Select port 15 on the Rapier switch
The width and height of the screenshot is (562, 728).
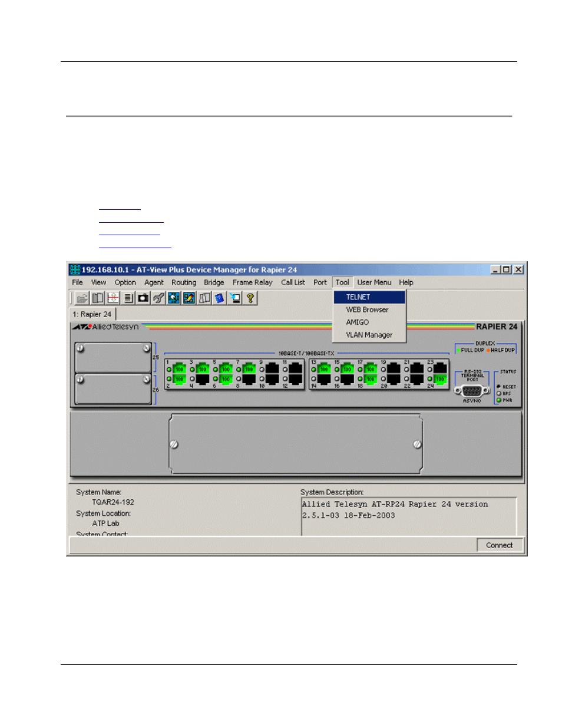[347, 369]
